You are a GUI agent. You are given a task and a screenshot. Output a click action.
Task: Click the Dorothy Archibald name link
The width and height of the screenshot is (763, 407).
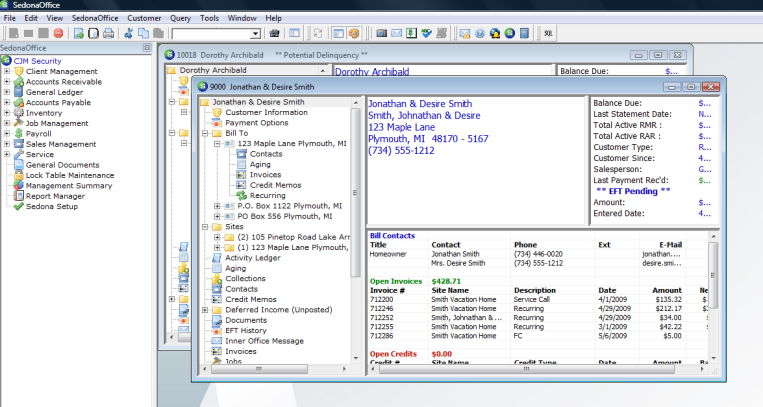click(x=372, y=72)
